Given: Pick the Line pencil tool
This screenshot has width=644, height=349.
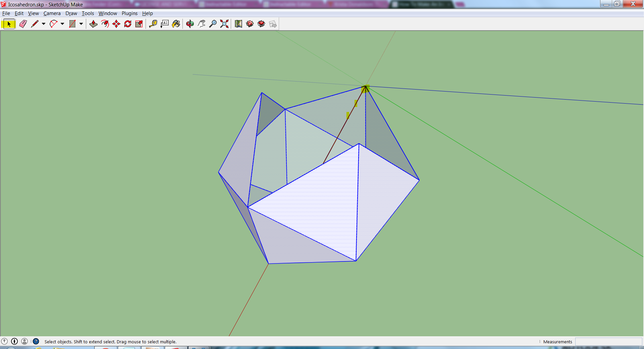Looking at the screenshot, I should (x=35, y=24).
